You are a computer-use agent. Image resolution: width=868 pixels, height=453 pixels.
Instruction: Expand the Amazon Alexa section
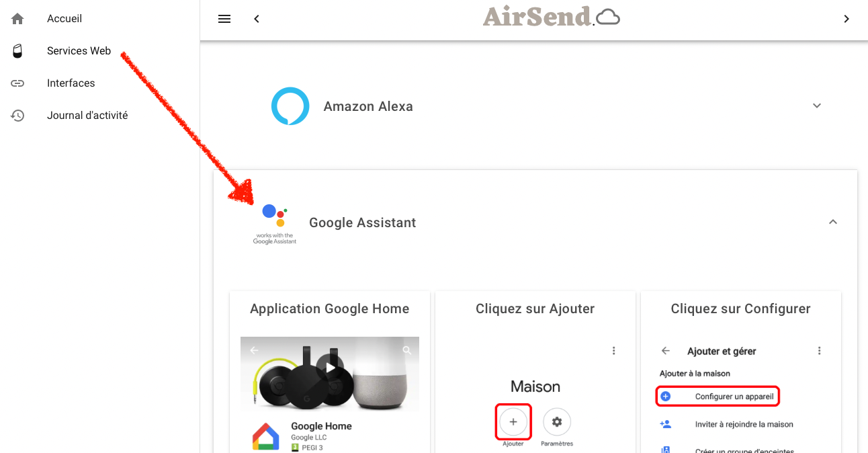816,106
